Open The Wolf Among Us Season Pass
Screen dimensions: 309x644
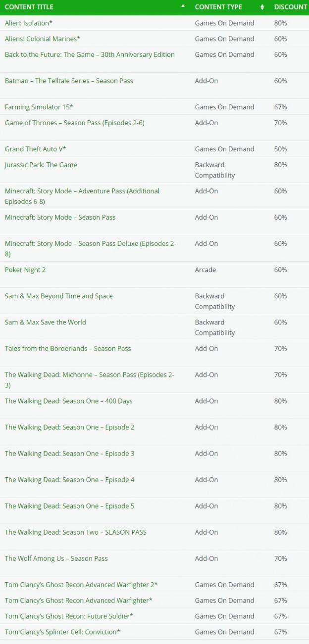point(56,559)
